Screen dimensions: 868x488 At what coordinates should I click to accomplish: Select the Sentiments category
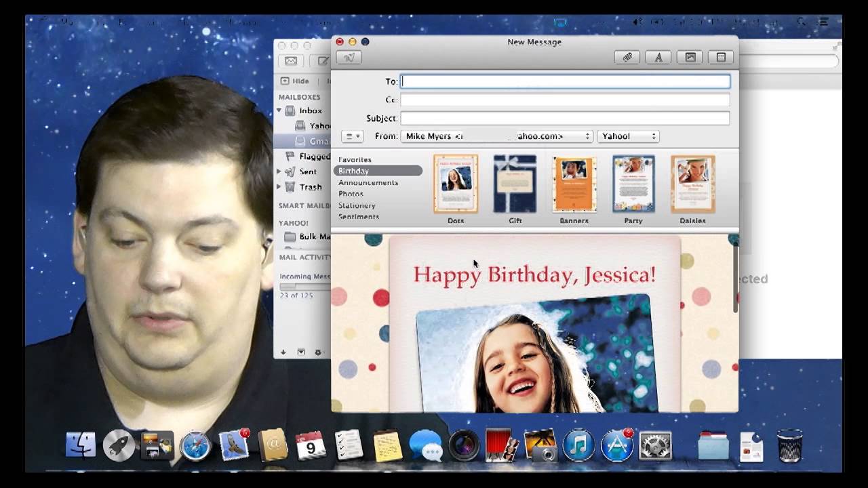click(359, 216)
